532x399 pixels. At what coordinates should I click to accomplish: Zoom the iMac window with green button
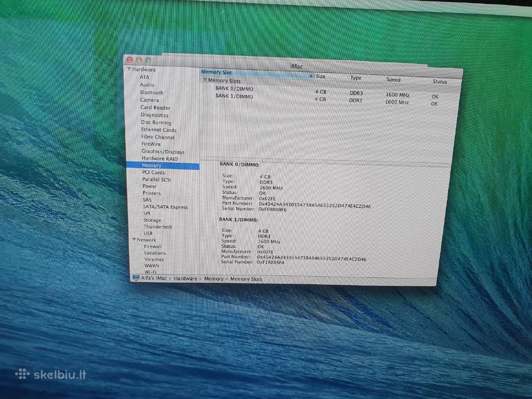pyautogui.click(x=149, y=60)
